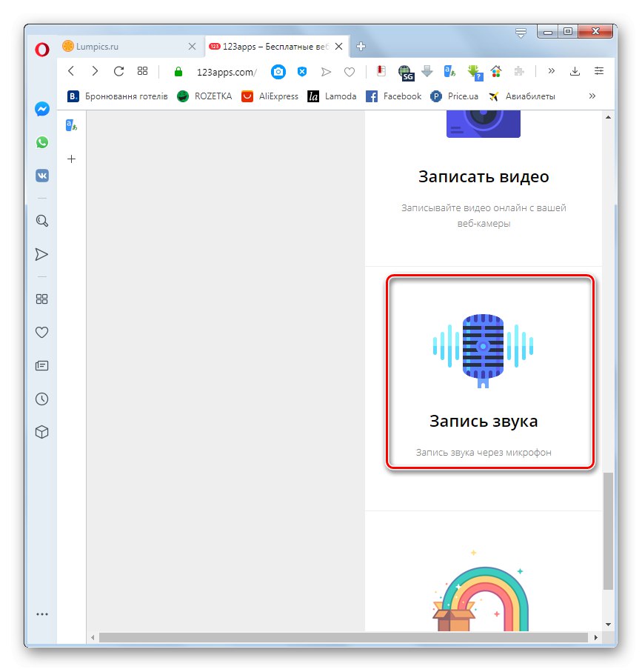Screen dimensions: 642x672
Task: Open translator panel in the inner sidebar
Action: (x=72, y=125)
